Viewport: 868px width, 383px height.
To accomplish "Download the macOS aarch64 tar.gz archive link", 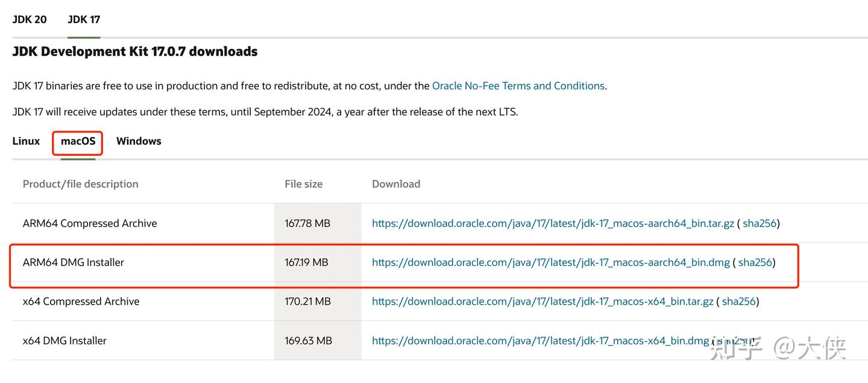I will (x=553, y=223).
